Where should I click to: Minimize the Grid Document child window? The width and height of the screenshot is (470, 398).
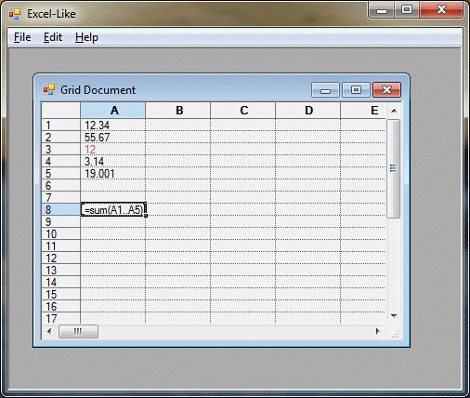pyautogui.click(x=325, y=90)
